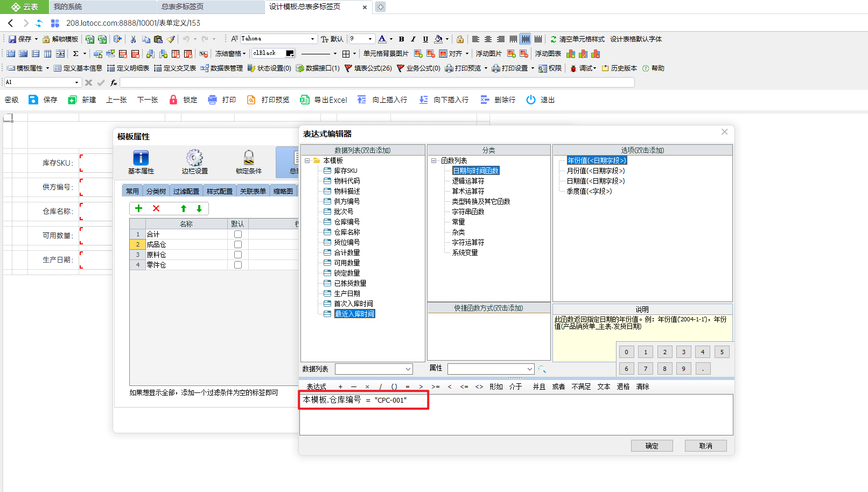Click into the expression text area

(516, 414)
